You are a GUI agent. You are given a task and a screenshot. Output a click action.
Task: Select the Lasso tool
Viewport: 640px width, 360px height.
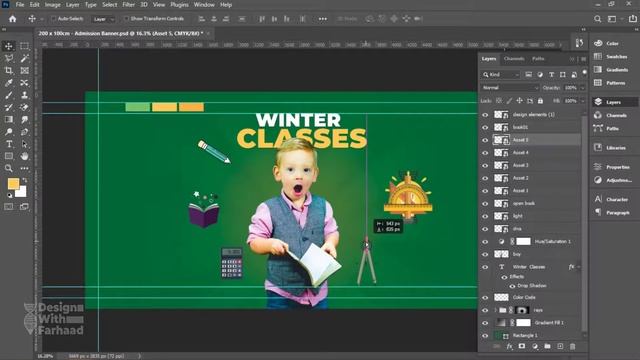pyautogui.click(x=9, y=58)
